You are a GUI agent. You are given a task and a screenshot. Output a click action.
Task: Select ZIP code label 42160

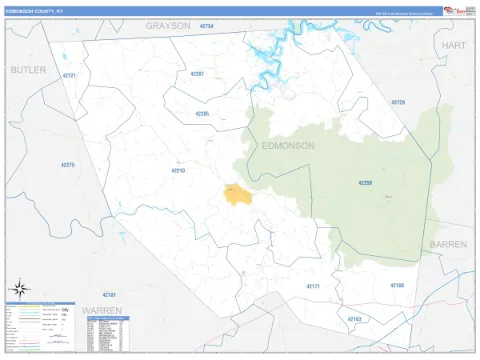397,285
